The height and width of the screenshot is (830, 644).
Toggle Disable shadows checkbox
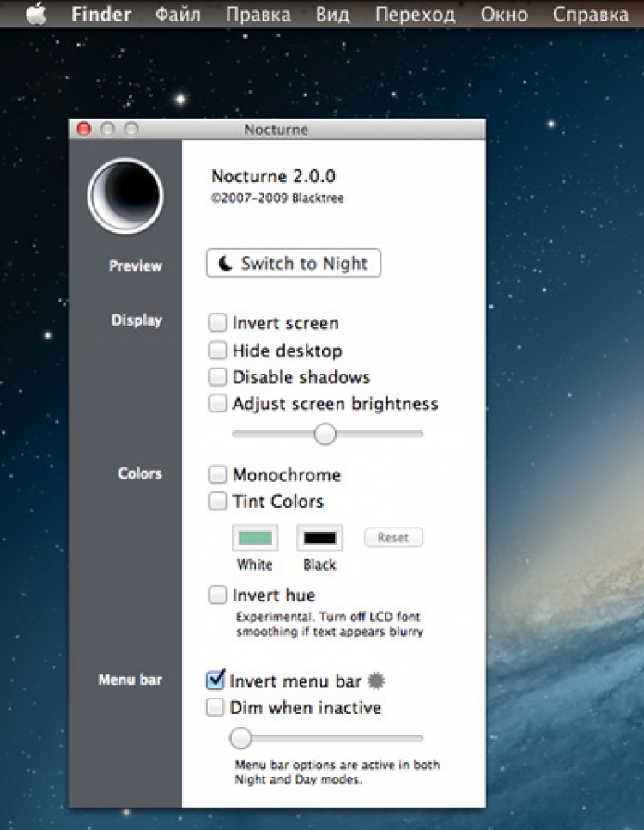point(218,377)
